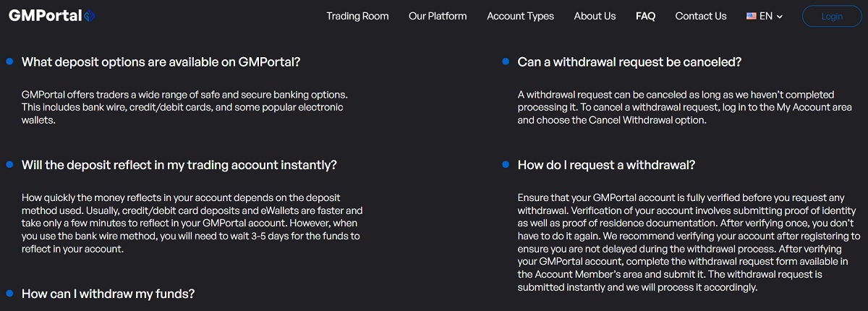Open Account Types page

pos(520,16)
